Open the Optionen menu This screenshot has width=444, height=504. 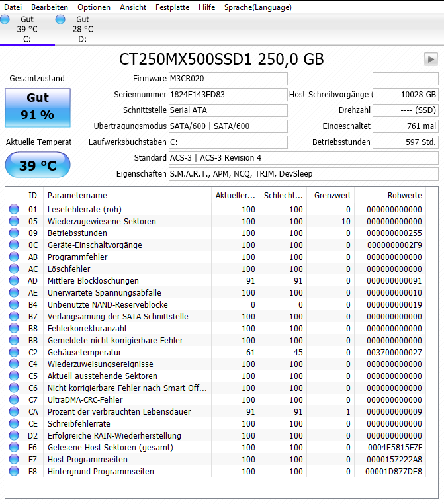point(94,7)
